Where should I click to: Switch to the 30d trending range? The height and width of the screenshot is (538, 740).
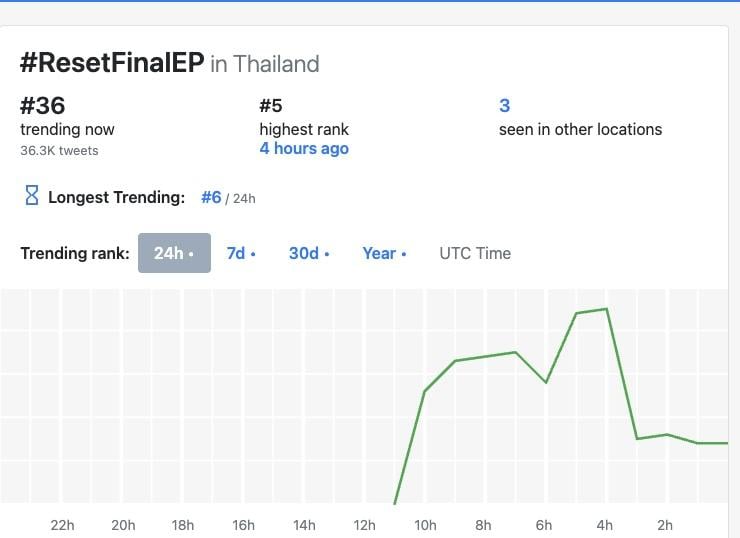pyautogui.click(x=309, y=253)
